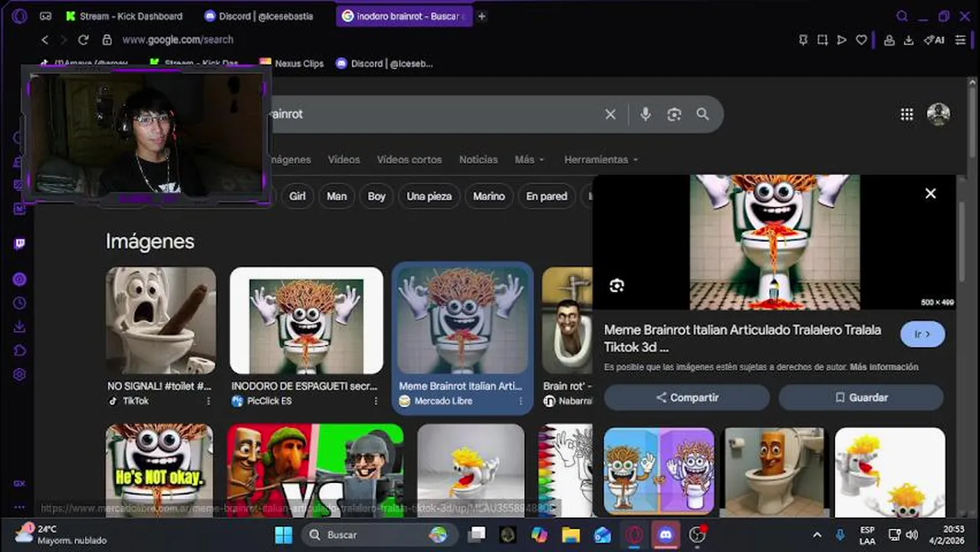980x552 pixels.
Task: Search by image camera lens icon
Action: 674,114
